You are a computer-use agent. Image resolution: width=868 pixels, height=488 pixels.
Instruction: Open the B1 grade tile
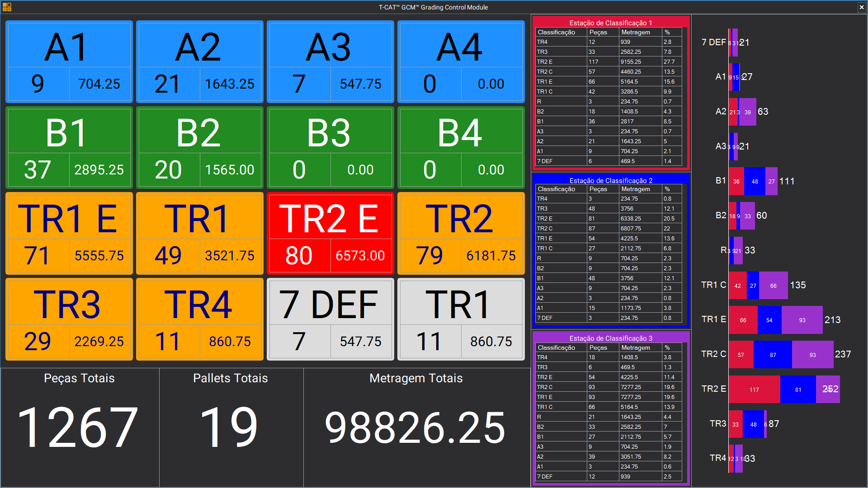point(69,148)
